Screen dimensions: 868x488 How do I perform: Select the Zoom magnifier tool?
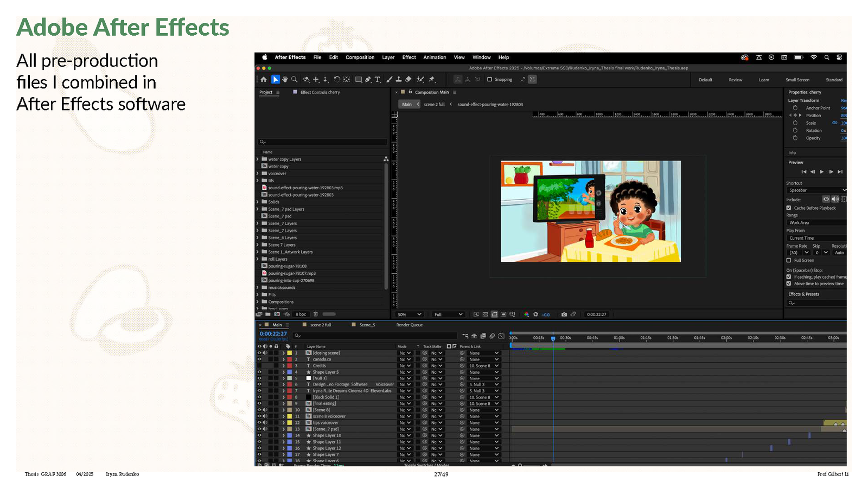click(295, 80)
